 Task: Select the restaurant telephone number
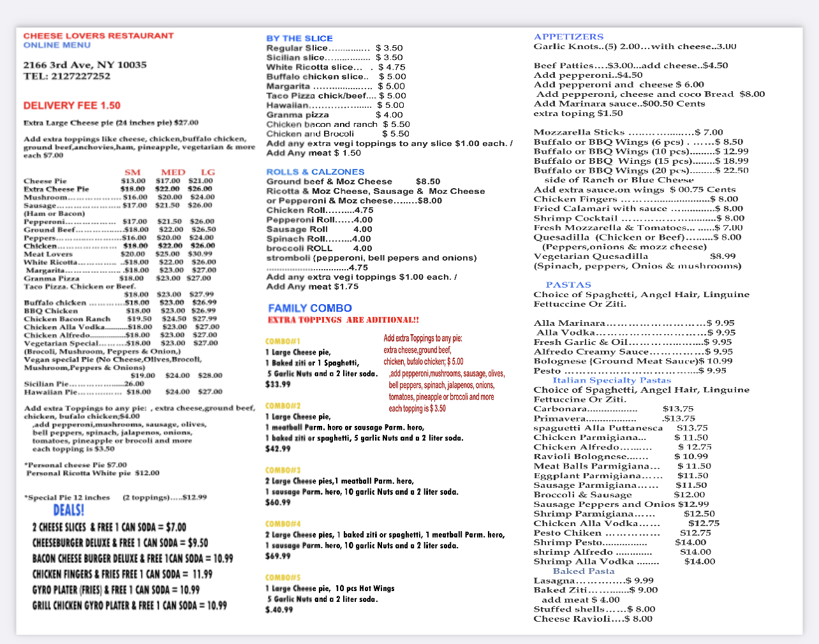click(x=67, y=76)
